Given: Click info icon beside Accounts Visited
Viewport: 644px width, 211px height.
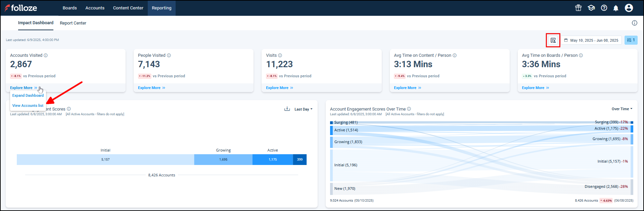Looking at the screenshot, I should (x=46, y=55).
